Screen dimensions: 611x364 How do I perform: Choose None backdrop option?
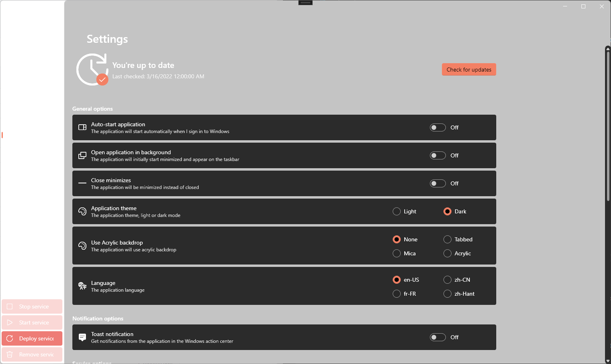[x=397, y=239]
